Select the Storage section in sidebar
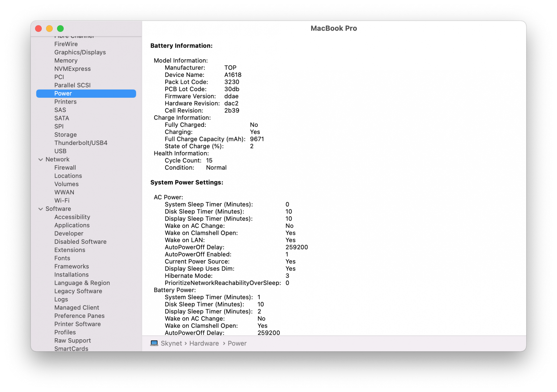 [66, 135]
